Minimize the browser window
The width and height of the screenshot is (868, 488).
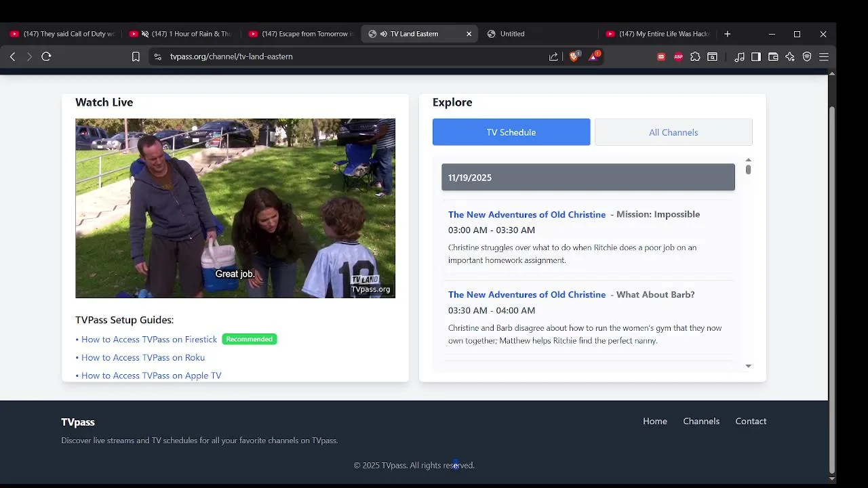[772, 34]
